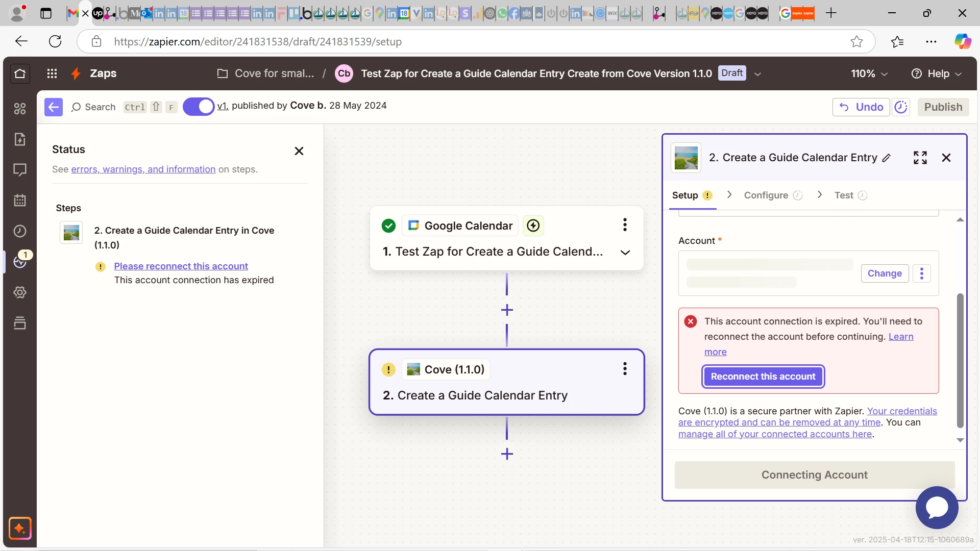
Task: Click the Zaps lightning bolt logo
Action: tap(76, 73)
